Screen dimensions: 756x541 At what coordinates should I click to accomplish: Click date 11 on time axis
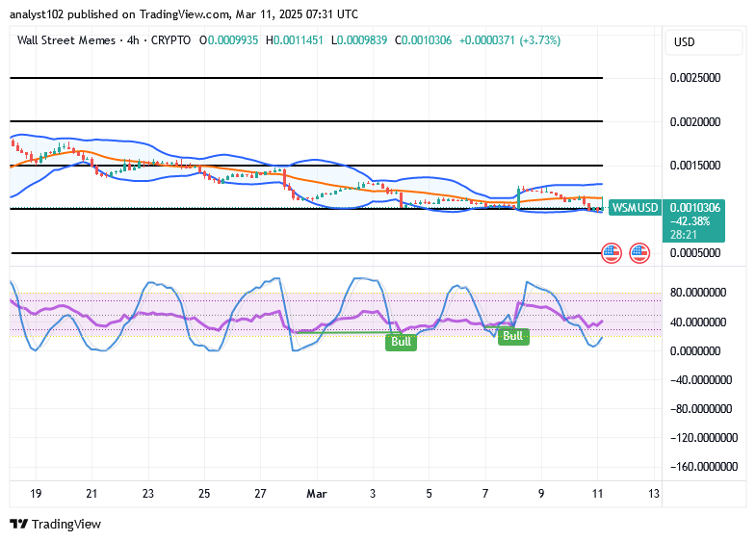coord(597,494)
